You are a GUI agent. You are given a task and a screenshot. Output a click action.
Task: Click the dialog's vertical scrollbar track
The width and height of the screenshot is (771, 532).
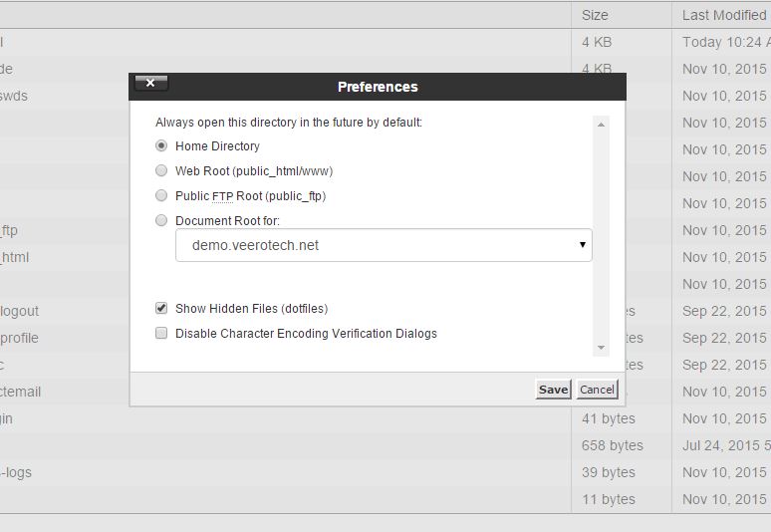[601, 236]
